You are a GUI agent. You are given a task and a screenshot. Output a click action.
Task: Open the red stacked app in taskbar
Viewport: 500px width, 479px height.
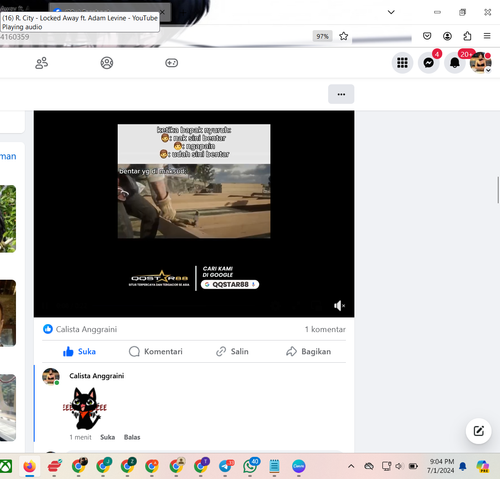(54, 466)
